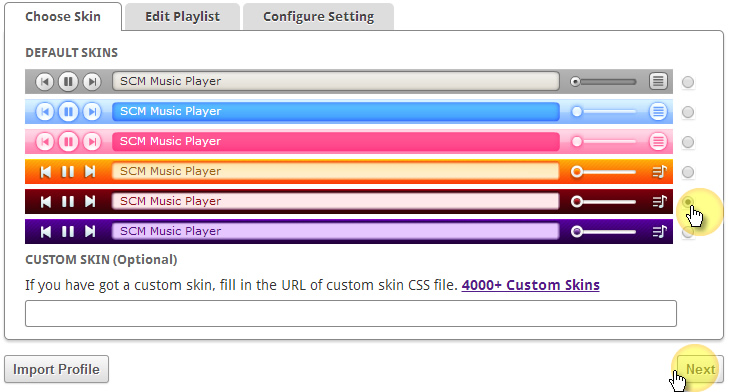730x392 pixels.
Task: Click pause icon on pink skin
Action: click(68, 142)
